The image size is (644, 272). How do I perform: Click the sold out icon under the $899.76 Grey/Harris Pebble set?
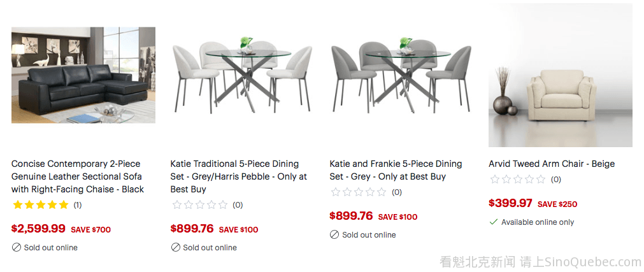pyautogui.click(x=175, y=247)
